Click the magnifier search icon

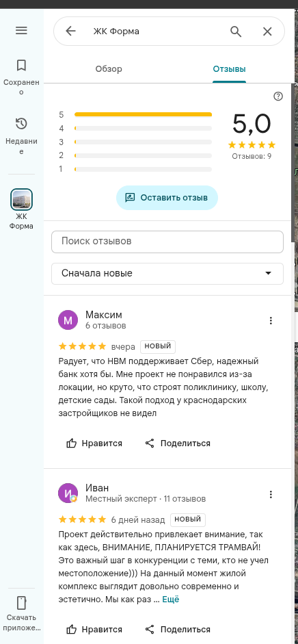tap(236, 31)
